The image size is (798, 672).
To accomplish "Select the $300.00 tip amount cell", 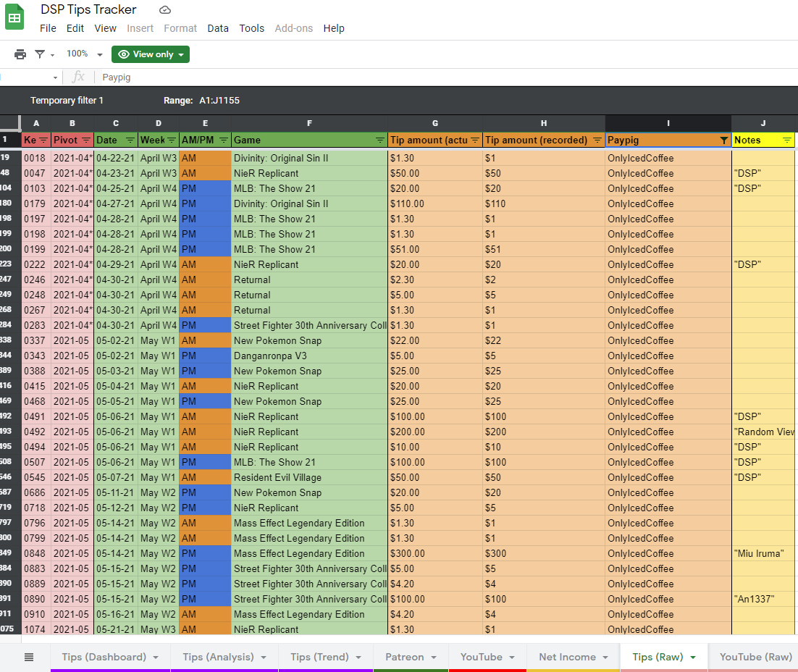I will pyautogui.click(x=435, y=553).
